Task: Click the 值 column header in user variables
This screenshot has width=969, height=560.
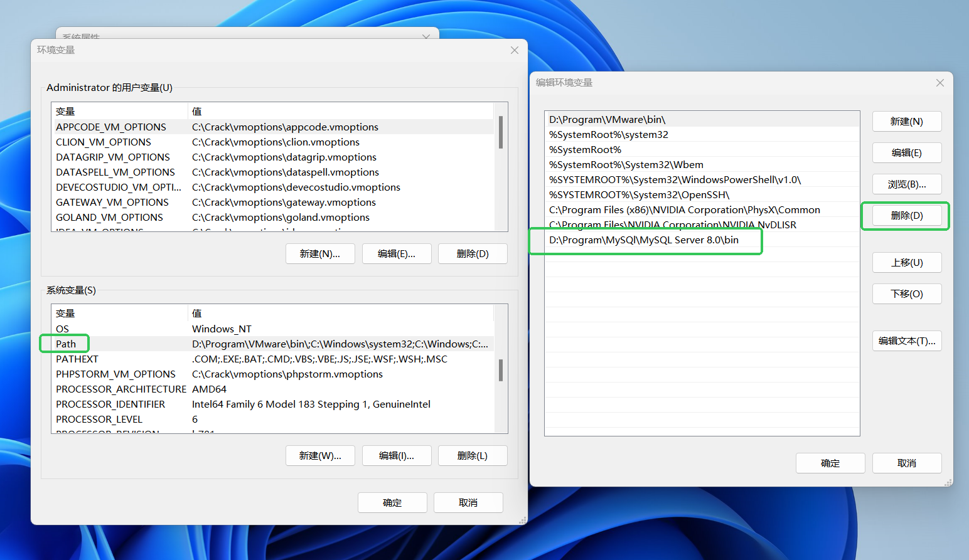Action: tap(341, 112)
